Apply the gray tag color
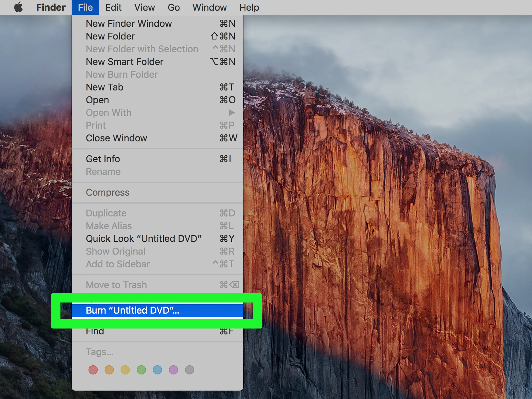 [x=190, y=370]
